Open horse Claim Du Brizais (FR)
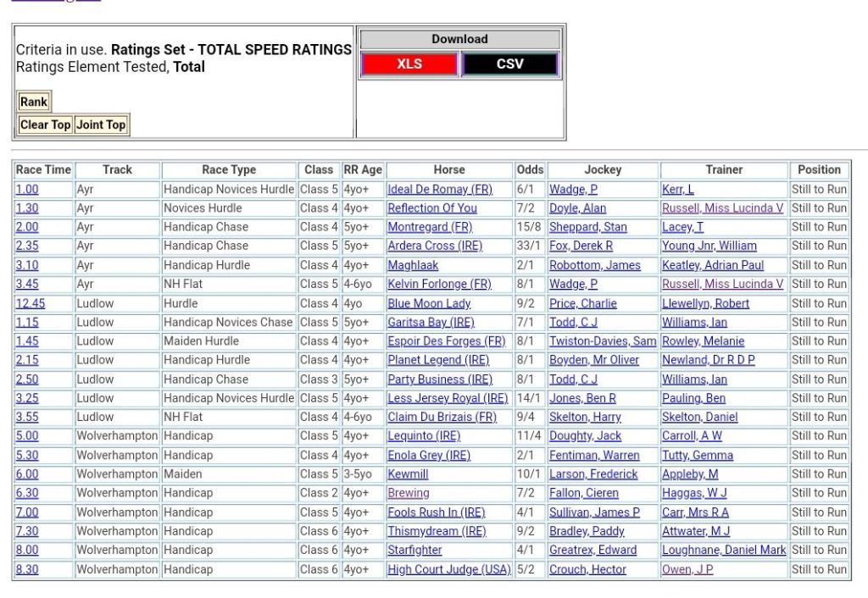Image resolution: width=868 pixels, height=598 pixels. (442, 417)
